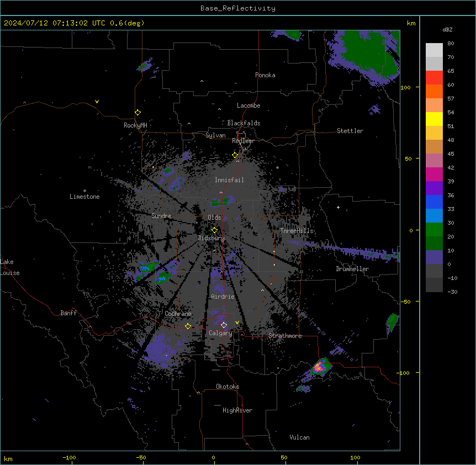The image size is (476, 465).
Task: Click the Sylvan label on the map
Action: point(215,135)
